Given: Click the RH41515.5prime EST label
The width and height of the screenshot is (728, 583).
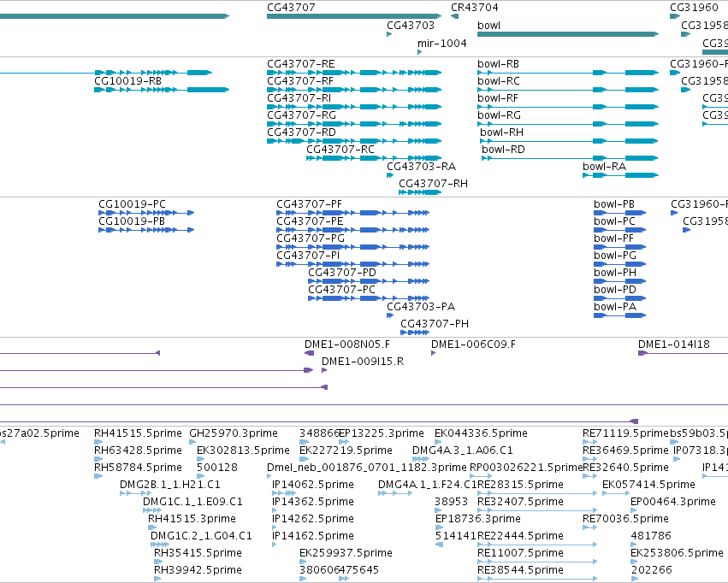Looking at the screenshot, I should [x=138, y=433].
